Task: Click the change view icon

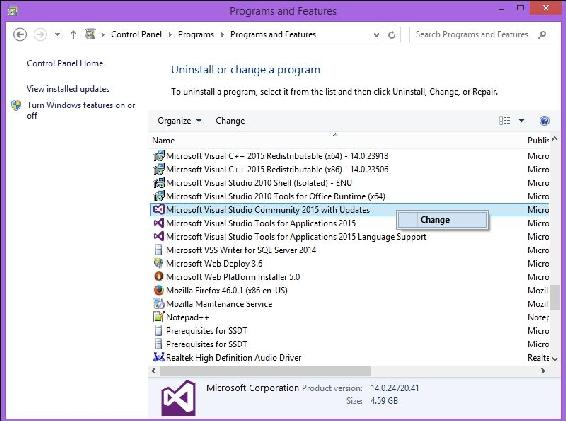Action: (504, 120)
